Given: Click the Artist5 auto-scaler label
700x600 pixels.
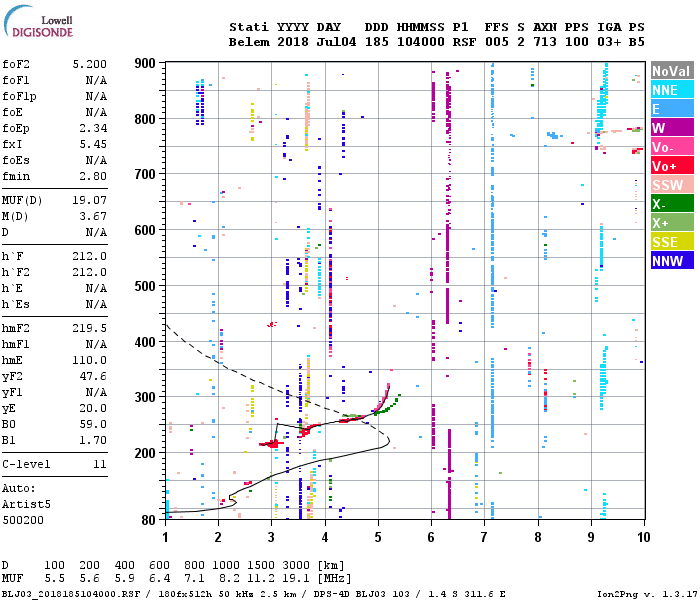Looking at the screenshot, I should (26, 504).
